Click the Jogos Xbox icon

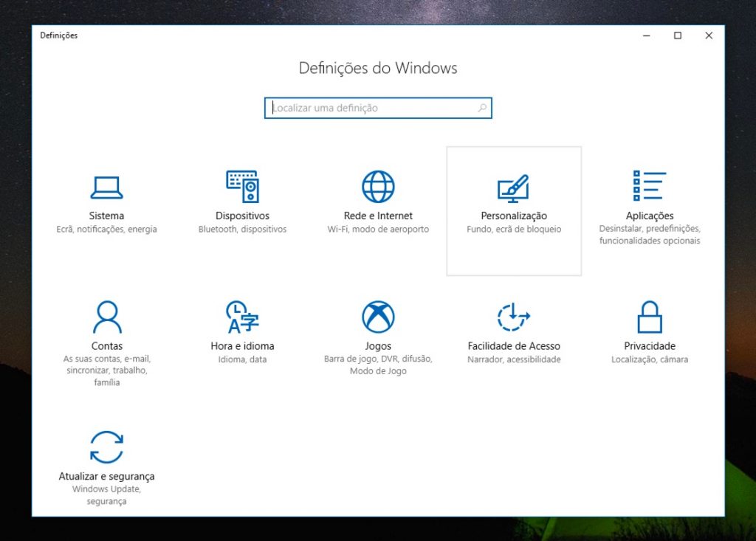point(378,316)
